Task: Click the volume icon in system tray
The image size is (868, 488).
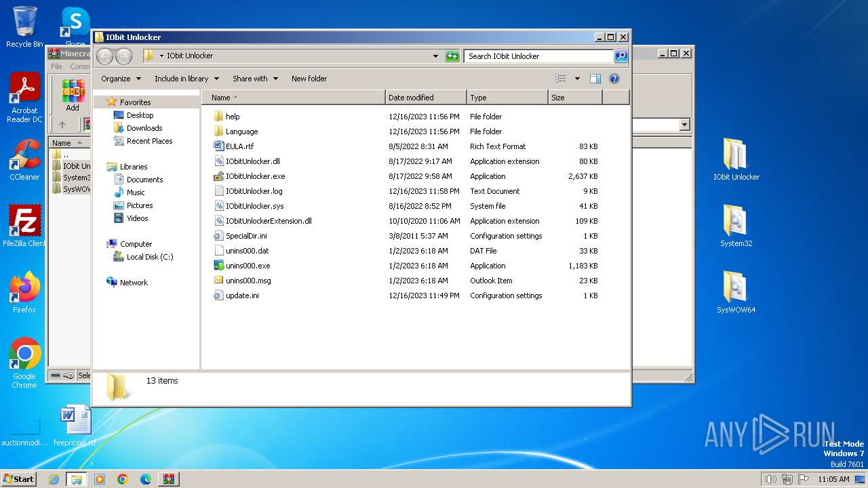Action: [770, 479]
